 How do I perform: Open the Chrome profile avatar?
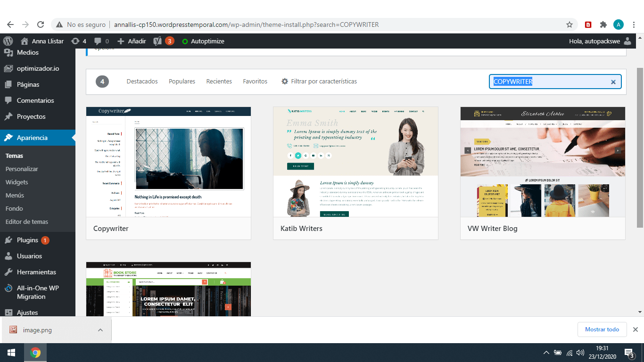pos(619,25)
